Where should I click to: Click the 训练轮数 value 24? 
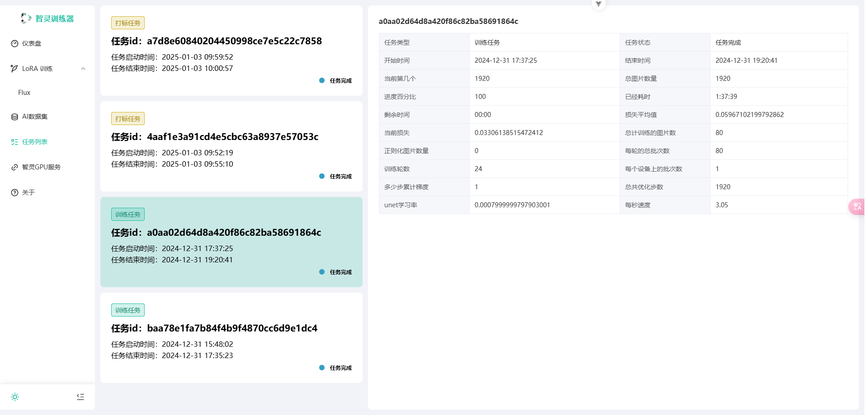(x=478, y=169)
